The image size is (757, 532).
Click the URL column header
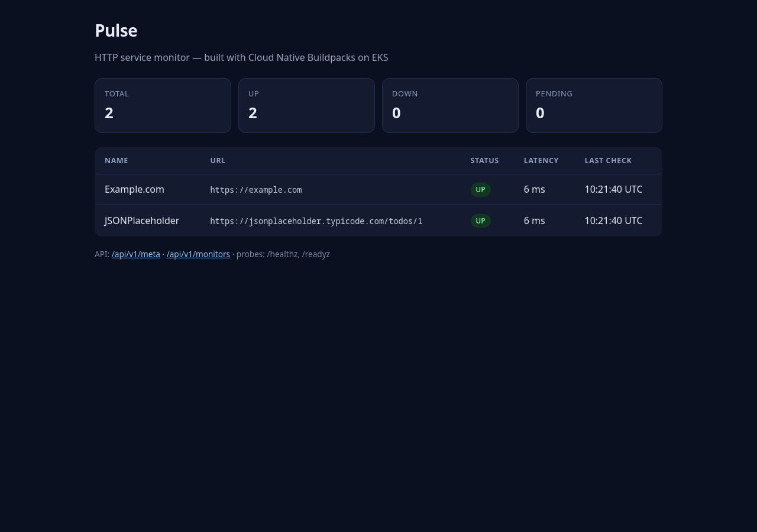tap(218, 161)
